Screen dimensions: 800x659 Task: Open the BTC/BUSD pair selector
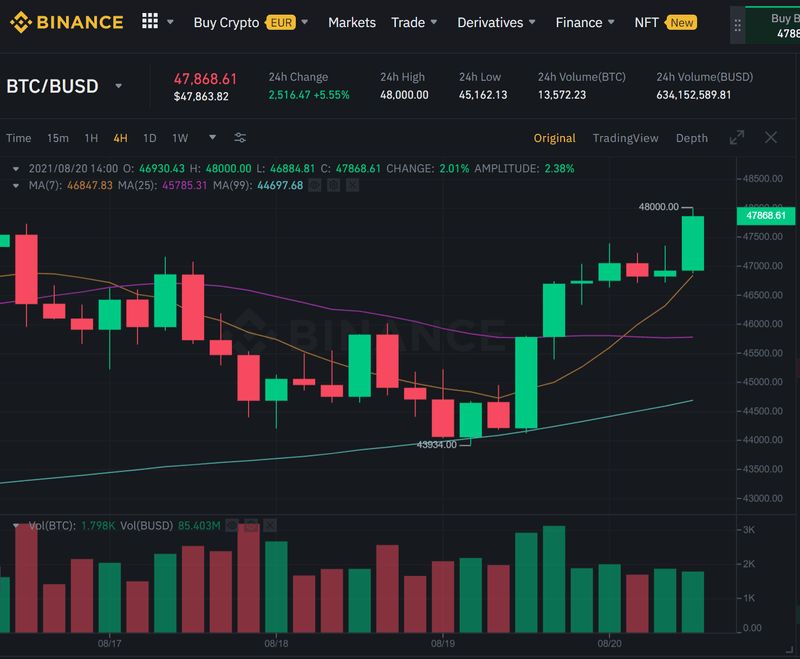[x=52, y=86]
